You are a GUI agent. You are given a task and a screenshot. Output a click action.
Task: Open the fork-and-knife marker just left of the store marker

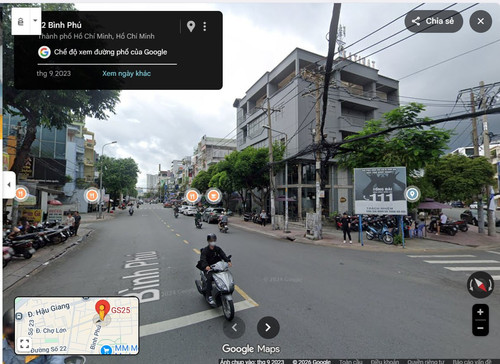pos(192,196)
